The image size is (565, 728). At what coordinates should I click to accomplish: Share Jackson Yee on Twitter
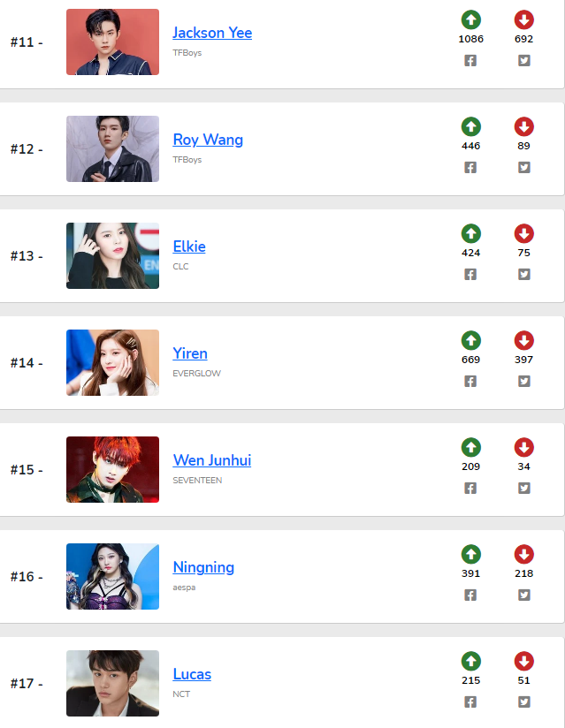pos(523,61)
